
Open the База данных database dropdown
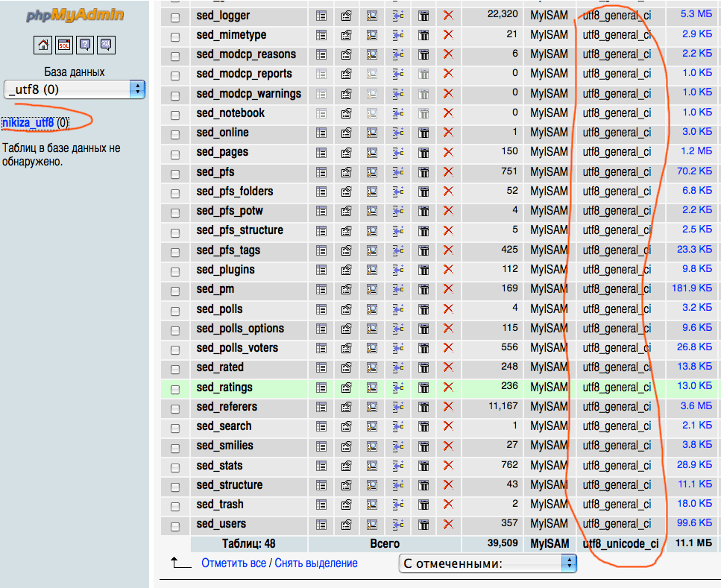point(74,89)
